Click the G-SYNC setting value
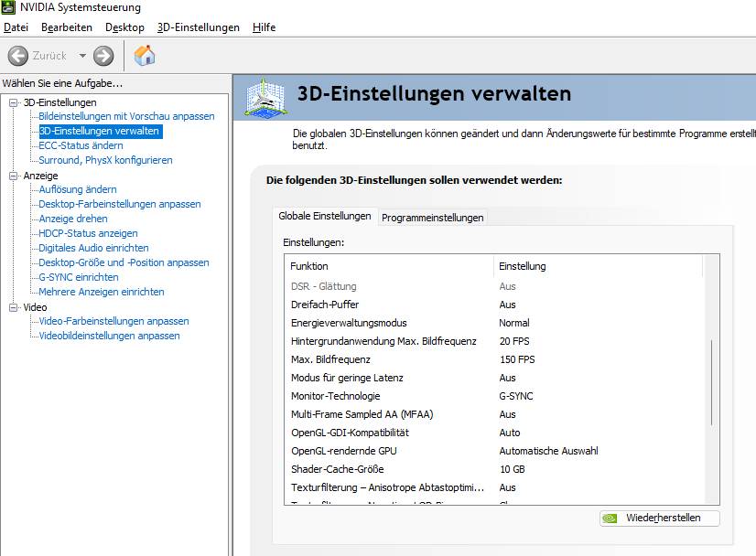This screenshot has width=756, height=556. (516, 396)
